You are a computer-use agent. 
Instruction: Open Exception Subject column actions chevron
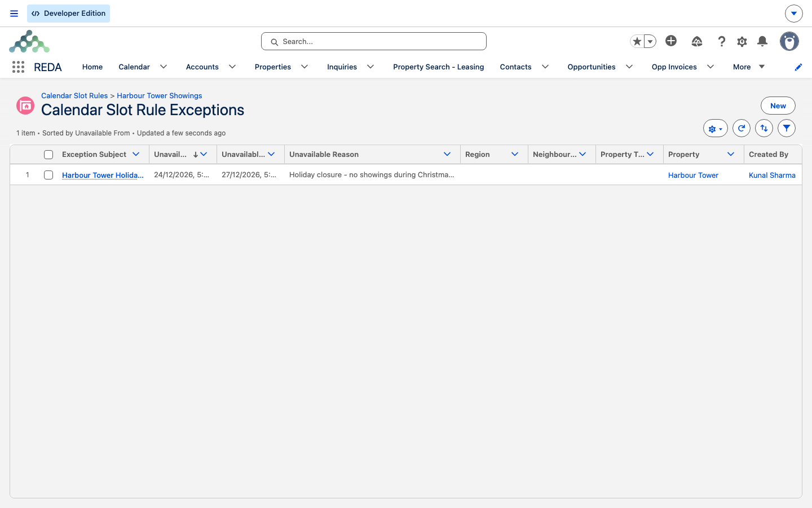pos(136,154)
